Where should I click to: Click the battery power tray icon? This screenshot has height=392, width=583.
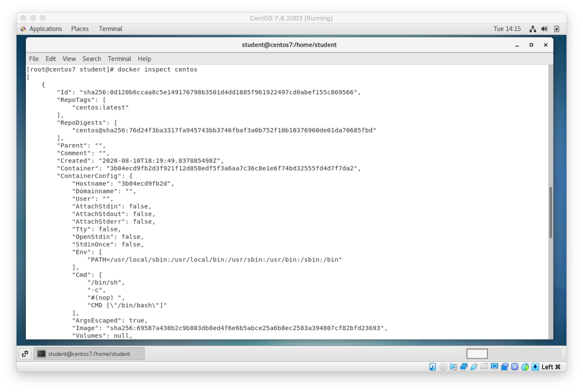point(556,29)
